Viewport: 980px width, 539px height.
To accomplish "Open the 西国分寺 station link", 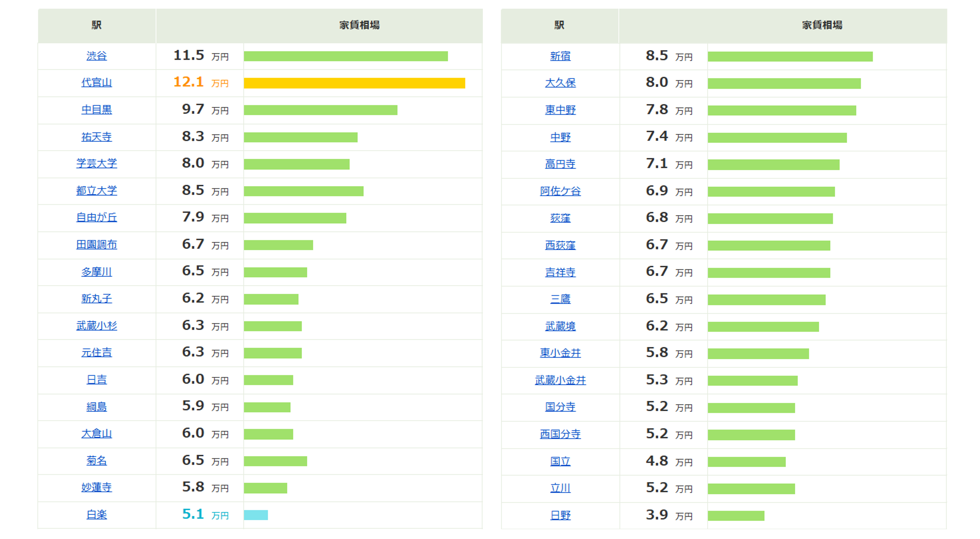I will tap(560, 434).
